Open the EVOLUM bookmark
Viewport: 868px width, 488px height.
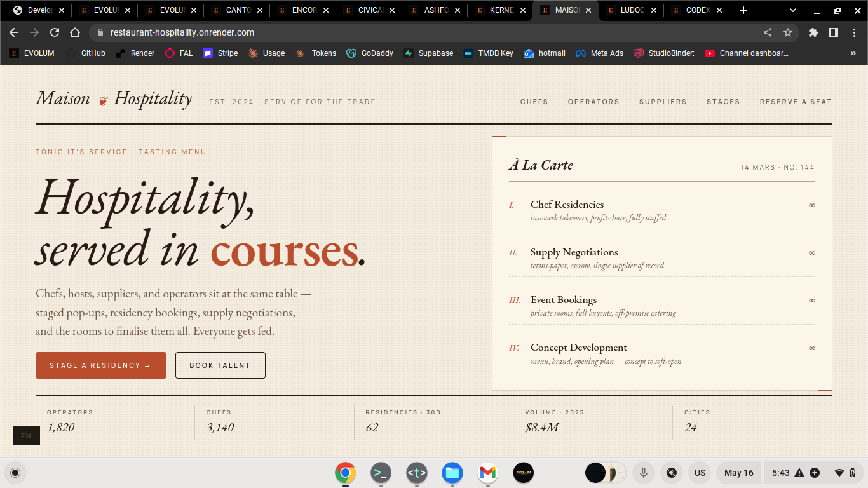[x=32, y=53]
